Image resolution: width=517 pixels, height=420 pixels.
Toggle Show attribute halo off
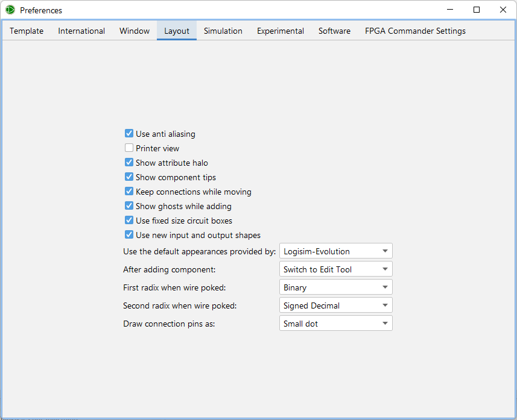click(129, 162)
